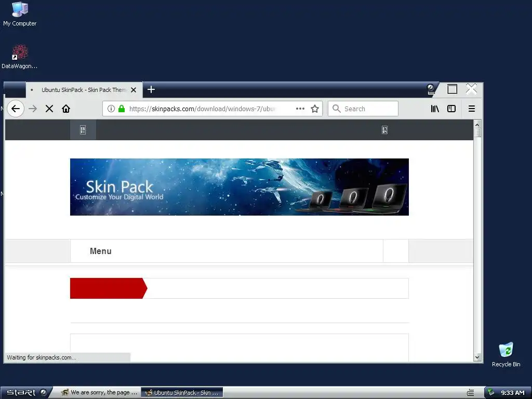Image resolution: width=532 pixels, height=399 pixels.
Task: Click the page scrollbar down arrow
Action: pos(477,357)
